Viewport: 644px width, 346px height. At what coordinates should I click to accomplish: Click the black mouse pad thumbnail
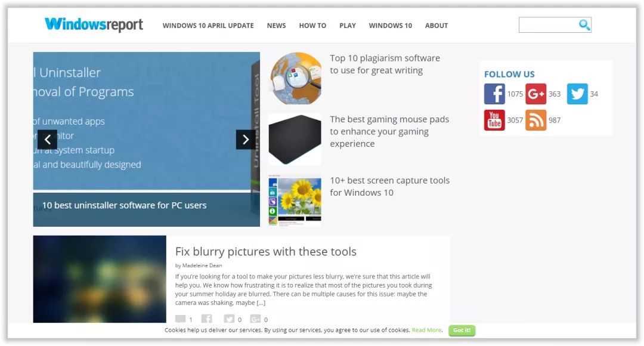pos(295,140)
